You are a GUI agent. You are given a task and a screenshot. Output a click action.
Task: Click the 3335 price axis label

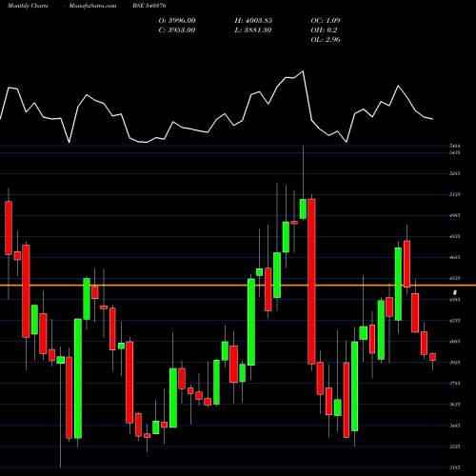click(x=455, y=446)
